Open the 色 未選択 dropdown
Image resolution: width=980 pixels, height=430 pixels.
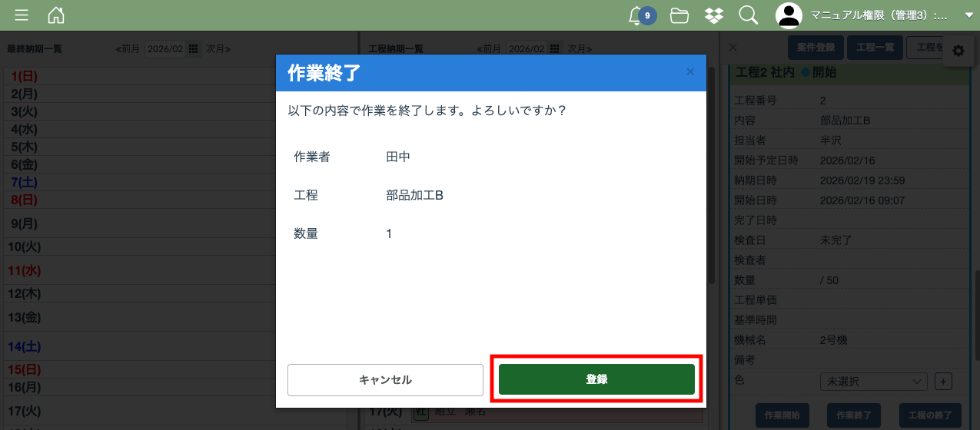coord(874,381)
